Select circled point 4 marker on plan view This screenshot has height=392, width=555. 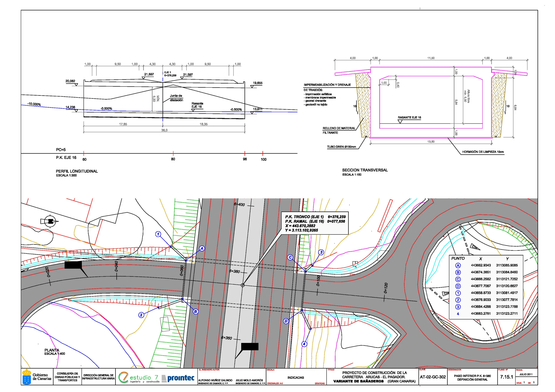(304, 344)
